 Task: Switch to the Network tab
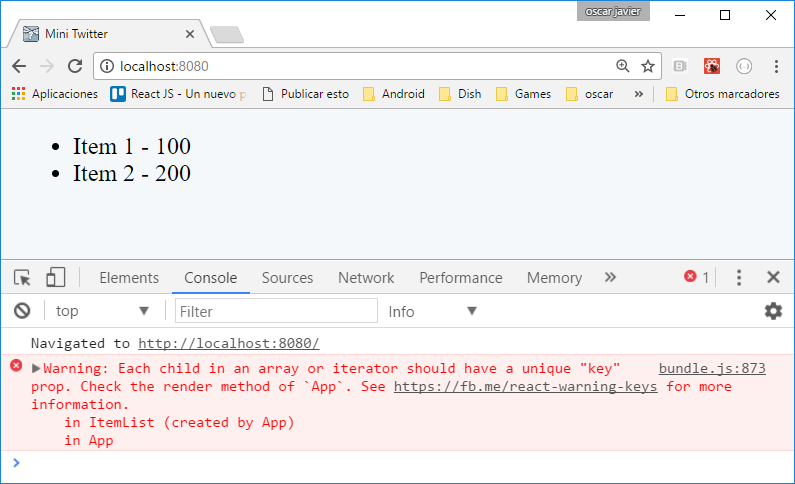(x=366, y=278)
